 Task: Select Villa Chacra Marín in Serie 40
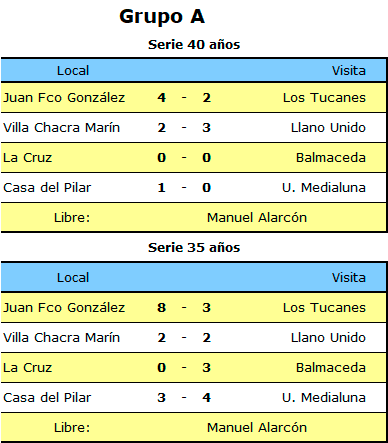(x=61, y=128)
